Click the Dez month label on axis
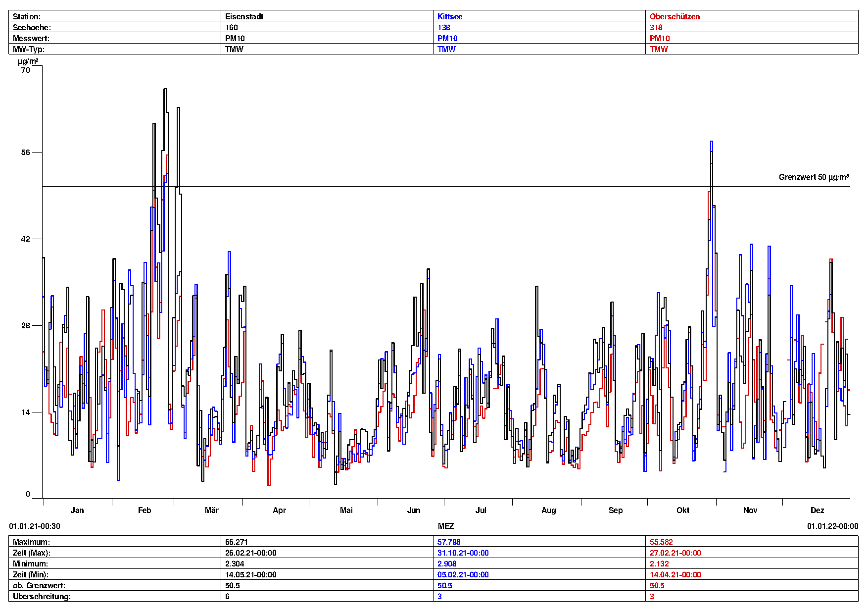The image size is (868, 614). [x=817, y=510]
